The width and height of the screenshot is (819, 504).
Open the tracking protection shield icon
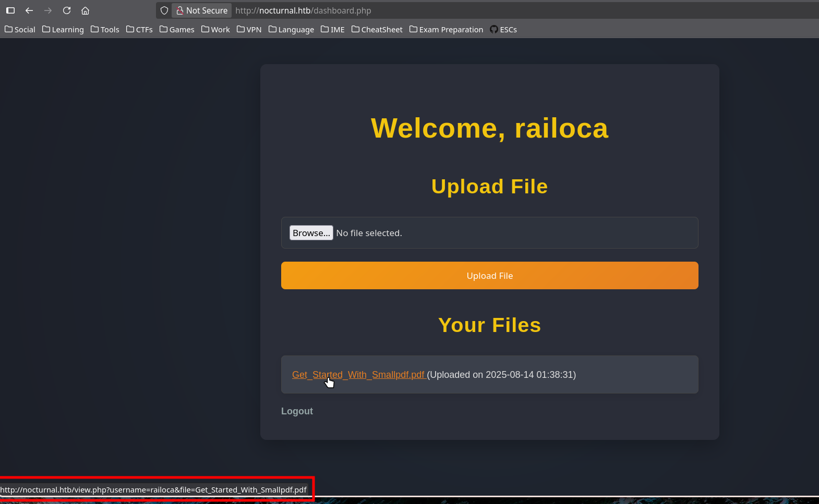pyautogui.click(x=164, y=10)
